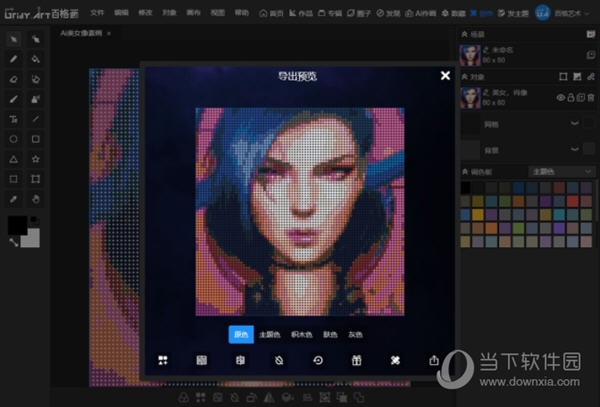
Task: Select the rounded Rectangle shape tool
Action: [36, 139]
